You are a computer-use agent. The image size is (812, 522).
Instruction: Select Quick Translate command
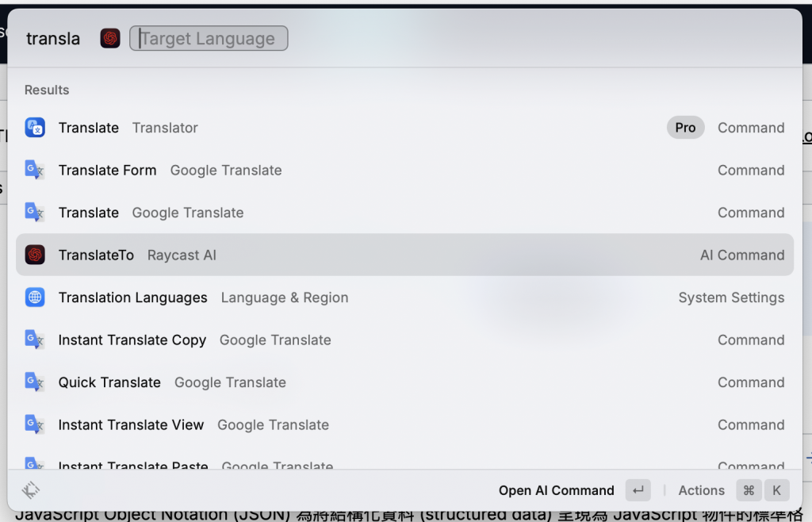404,382
